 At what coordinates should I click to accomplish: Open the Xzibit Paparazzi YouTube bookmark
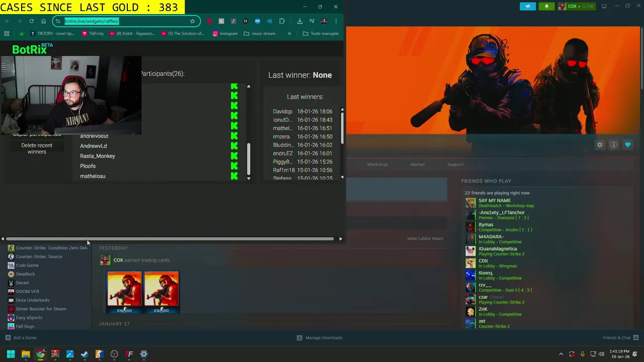point(131,34)
